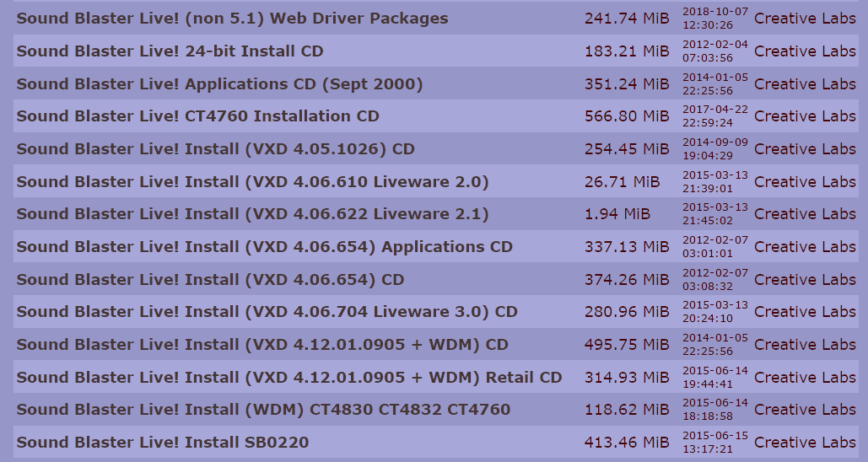
Task: Click the 2015-03-13 21:45:02 date
Action: click(x=715, y=213)
